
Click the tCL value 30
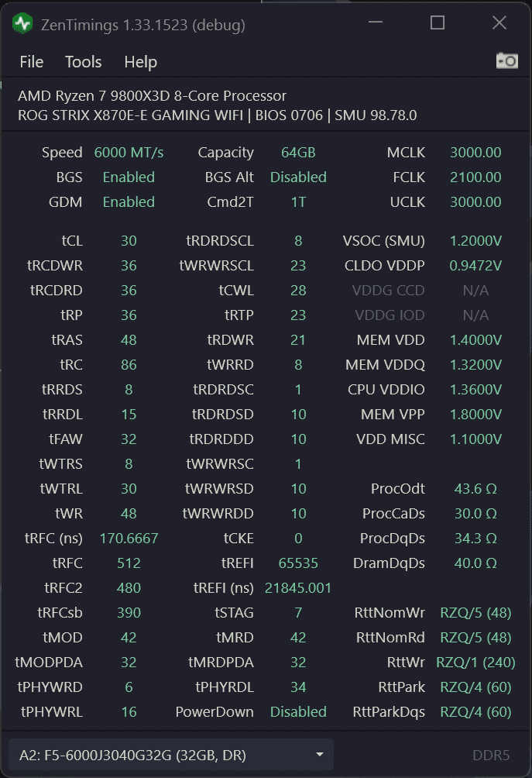click(x=129, y=241)
